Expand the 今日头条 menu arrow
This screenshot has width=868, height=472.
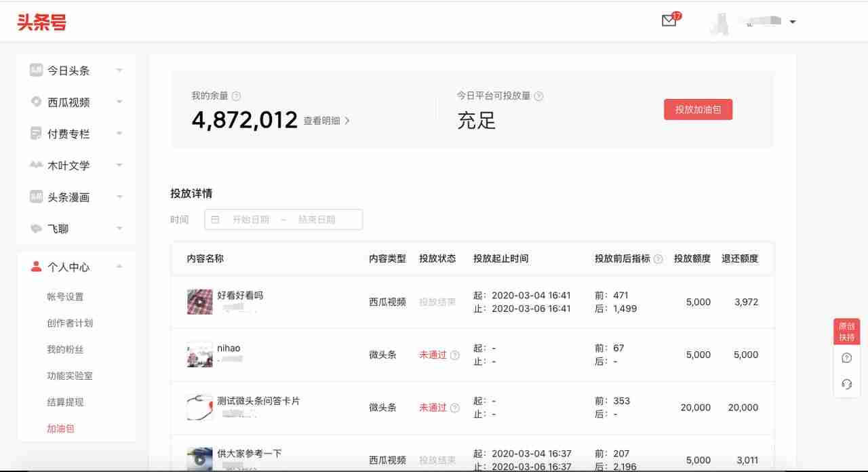(119, 71)
